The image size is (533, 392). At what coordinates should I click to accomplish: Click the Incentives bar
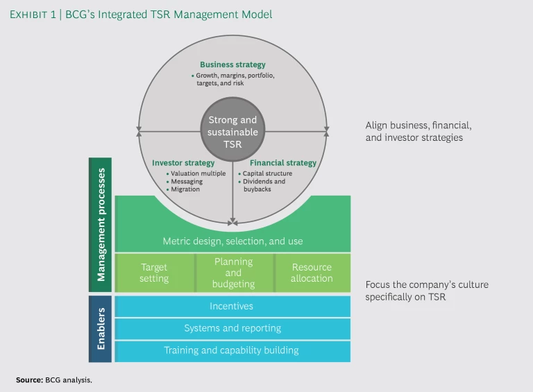click(232, 306)
